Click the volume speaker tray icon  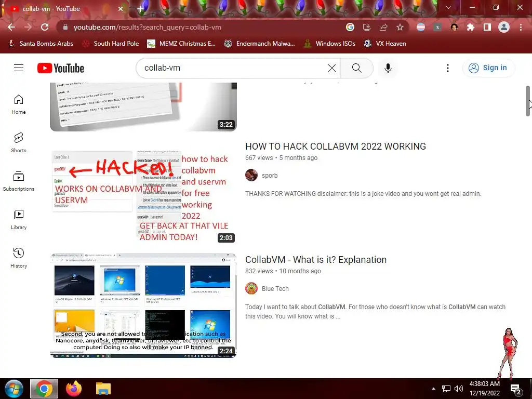point(458,389)
